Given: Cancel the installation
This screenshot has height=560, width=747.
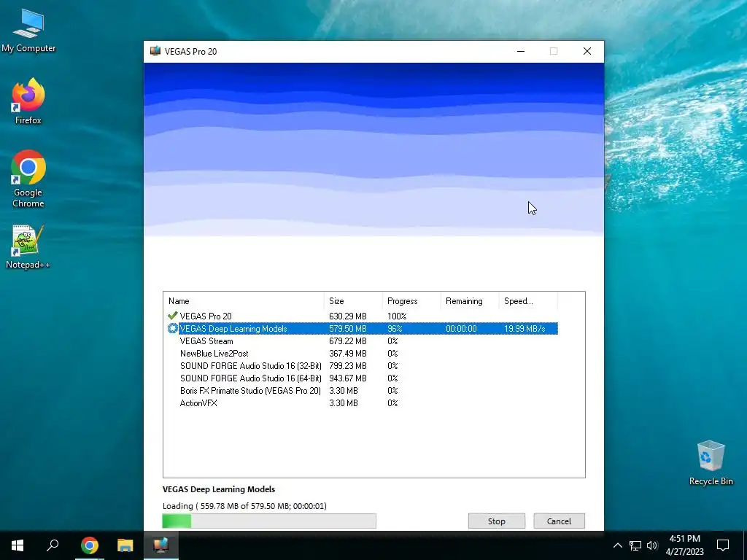Looking at the screenshot, I should point(559,521).
